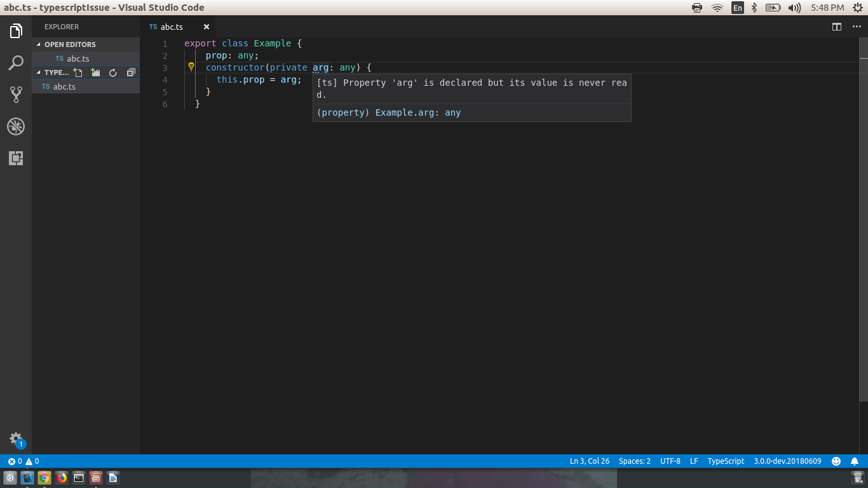868x488 pixels.
Task: Create a new file in the Explorer
Action: click(78, 72)
